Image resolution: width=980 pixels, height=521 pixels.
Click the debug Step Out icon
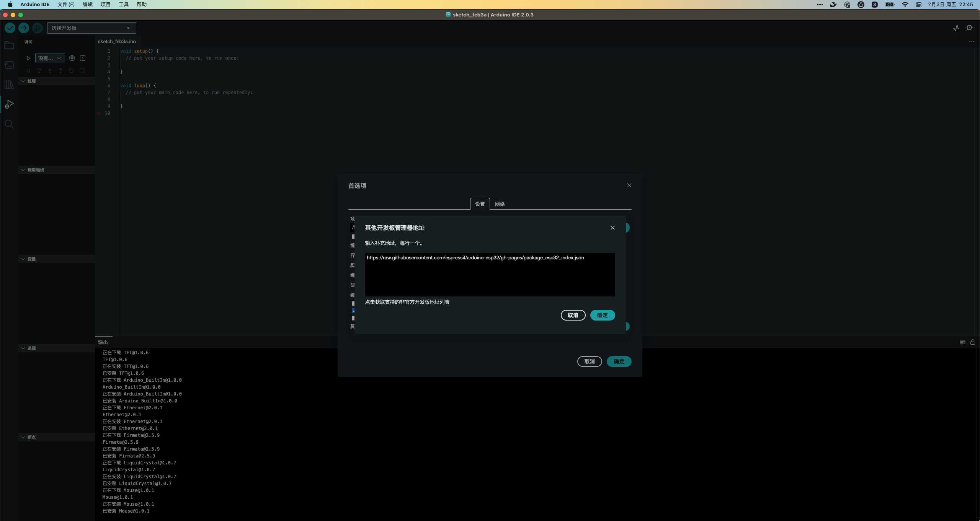coord(60,71)
